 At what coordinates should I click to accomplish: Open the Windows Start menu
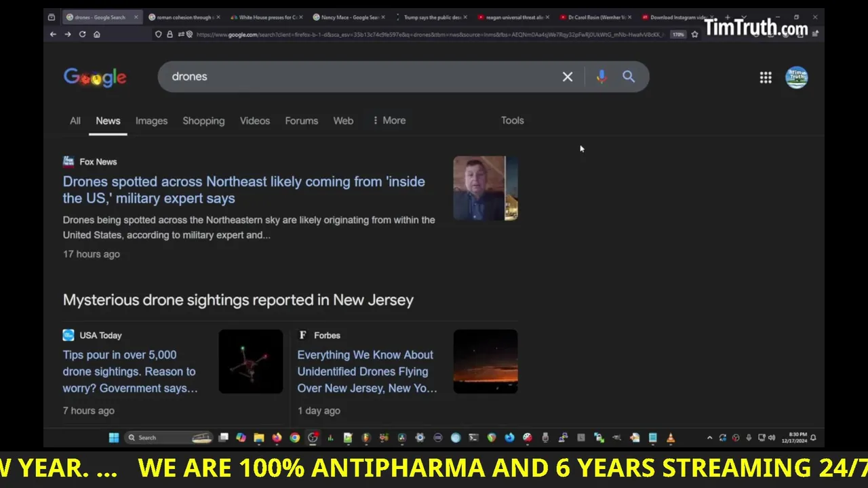click(x=114, y=438)
